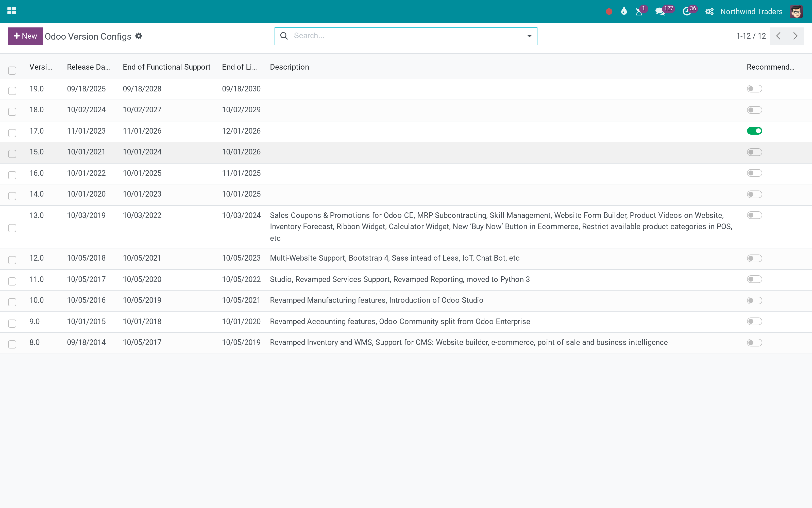This screenshot has width=812, height=508.
Task: Open the Revamped Accounting features description
Action: [x=400, y=322]
